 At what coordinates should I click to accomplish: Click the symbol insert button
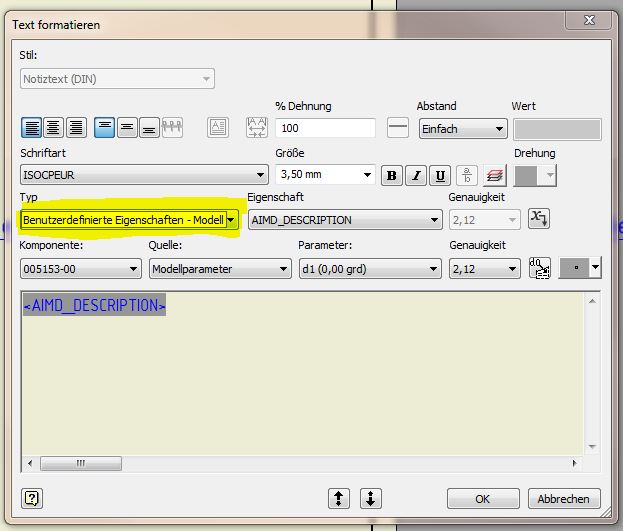click(x=575, y=268)
